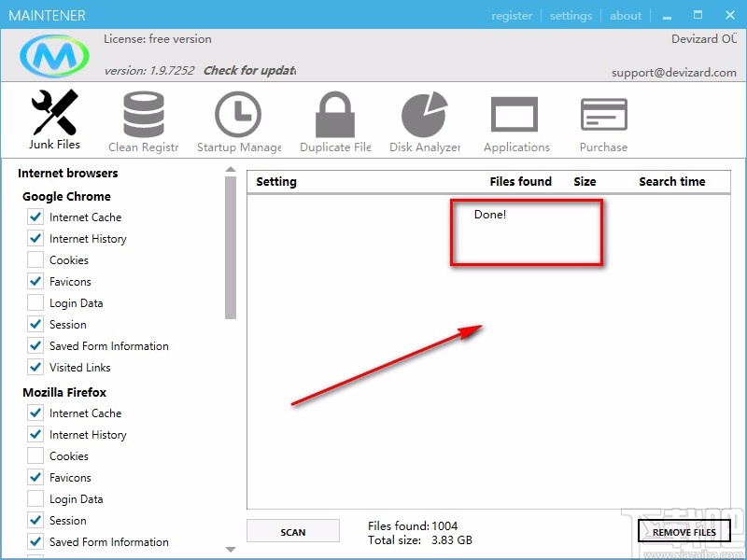Viewport: 747px width, 560px height.
Task: Uncheck Google Chrome Internet Cache
Action: [35, 217]
